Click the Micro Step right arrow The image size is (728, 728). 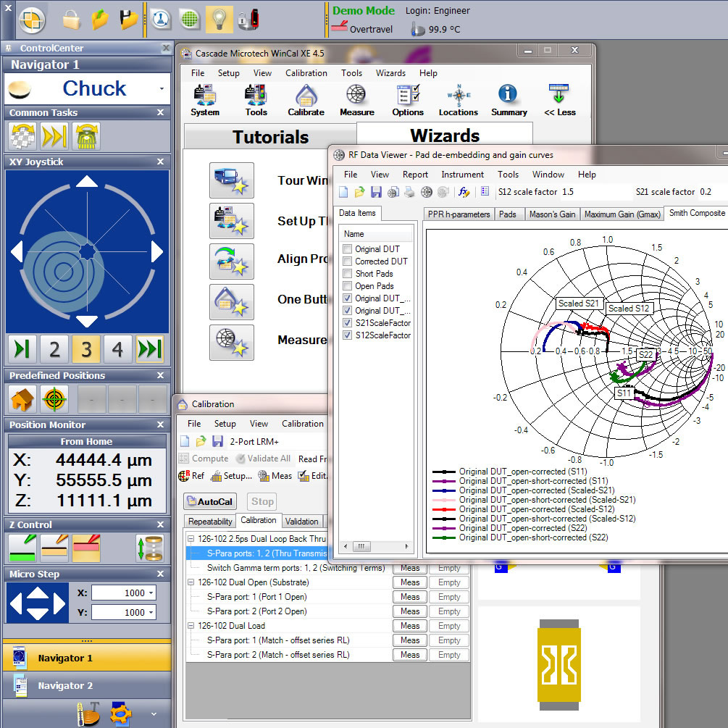click(59, 603)
